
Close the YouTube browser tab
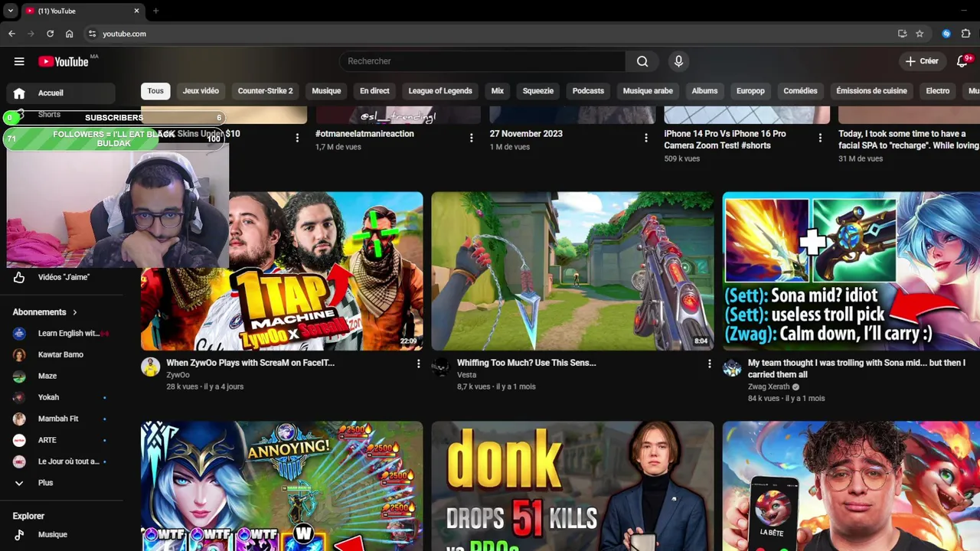coord(136,11)
